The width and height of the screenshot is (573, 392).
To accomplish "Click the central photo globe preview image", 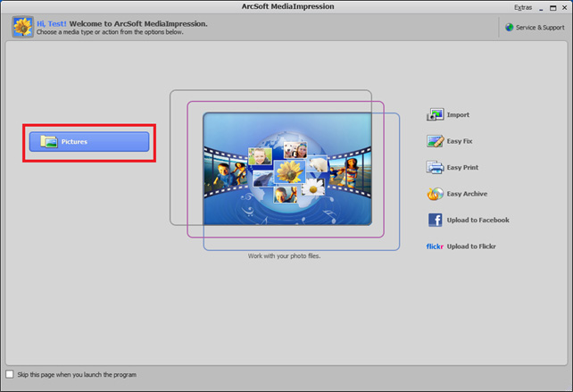I will [287, 169].
